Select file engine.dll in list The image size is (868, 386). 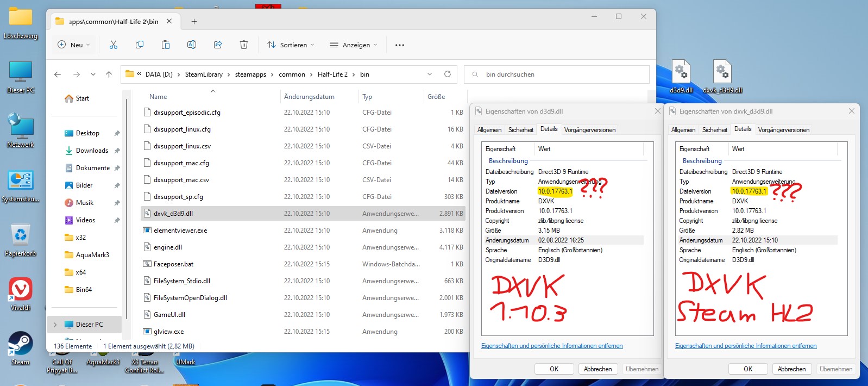tap(304, 247)
